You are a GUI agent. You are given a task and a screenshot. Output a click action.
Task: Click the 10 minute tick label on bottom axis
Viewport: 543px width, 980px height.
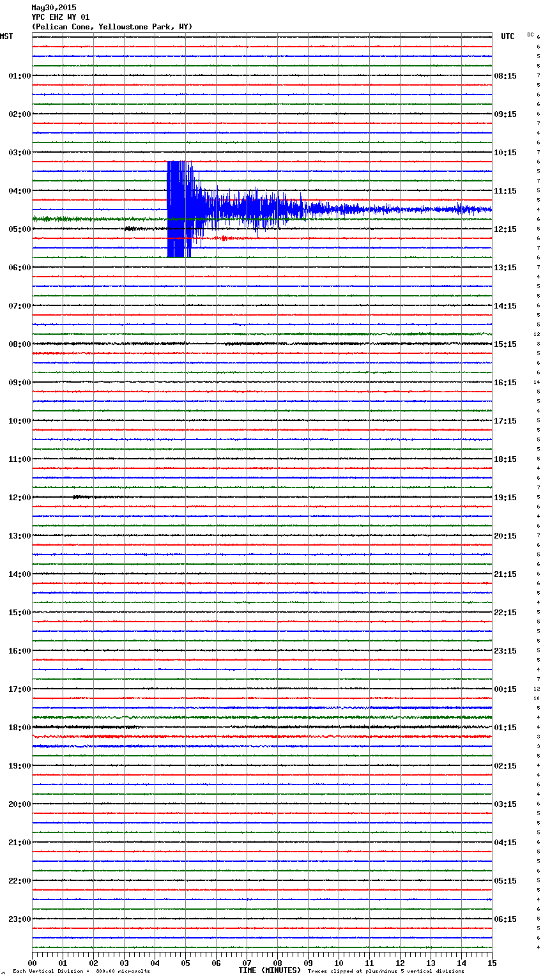(339, 963)
